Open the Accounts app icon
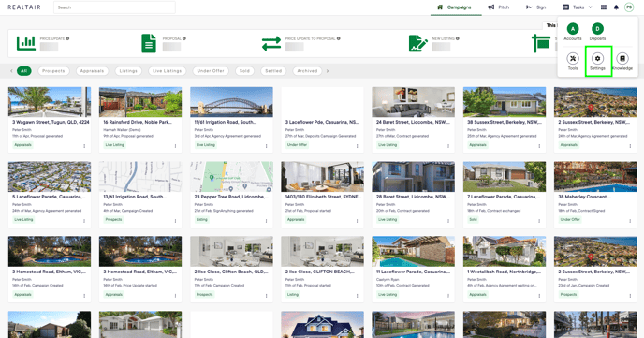The image size is (644, 338). (573, 29)
